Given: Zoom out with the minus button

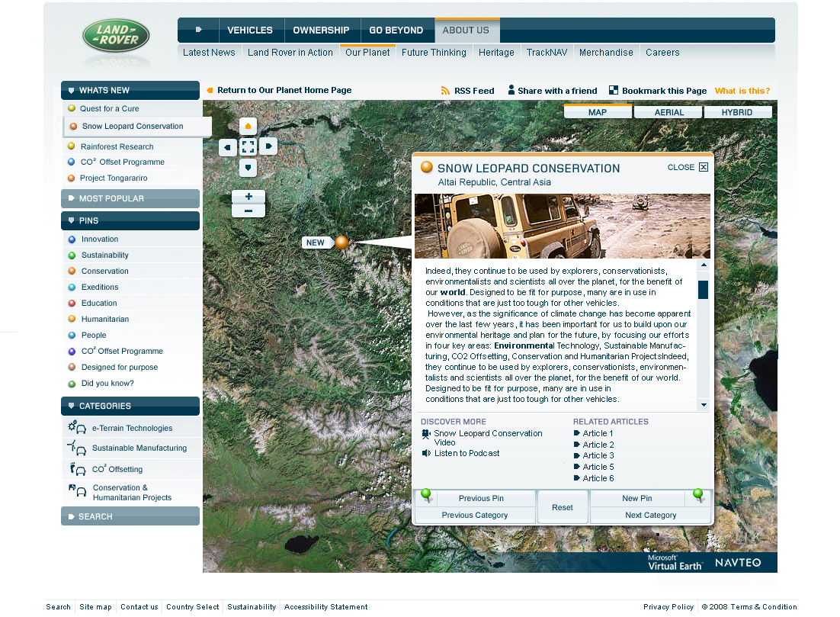Looking at the screenshot, I should (x=248, y=210).
